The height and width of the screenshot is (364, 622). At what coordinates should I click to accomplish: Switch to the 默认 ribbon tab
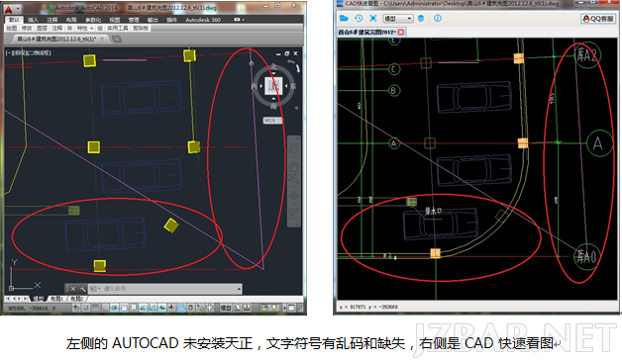[14, 20]
